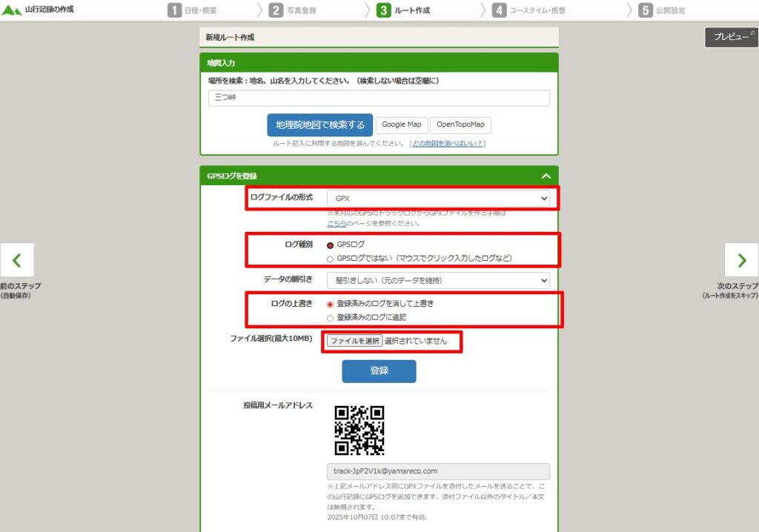Go to next step with right arrow
The width and height of the screenshot is (759, 532).
741,260
